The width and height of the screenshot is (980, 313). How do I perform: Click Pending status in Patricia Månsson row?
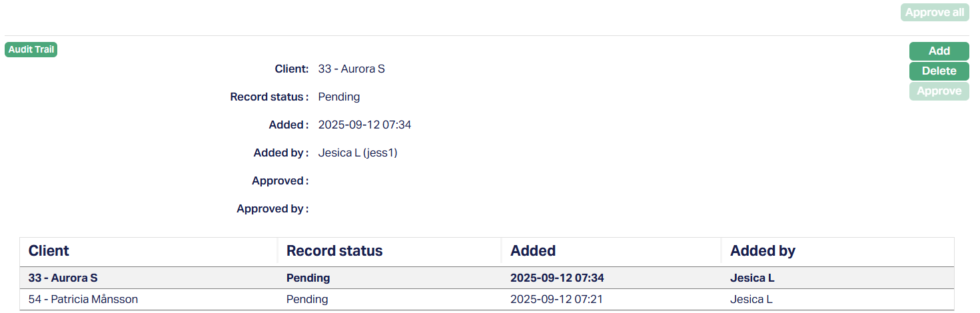click(307, 300)
